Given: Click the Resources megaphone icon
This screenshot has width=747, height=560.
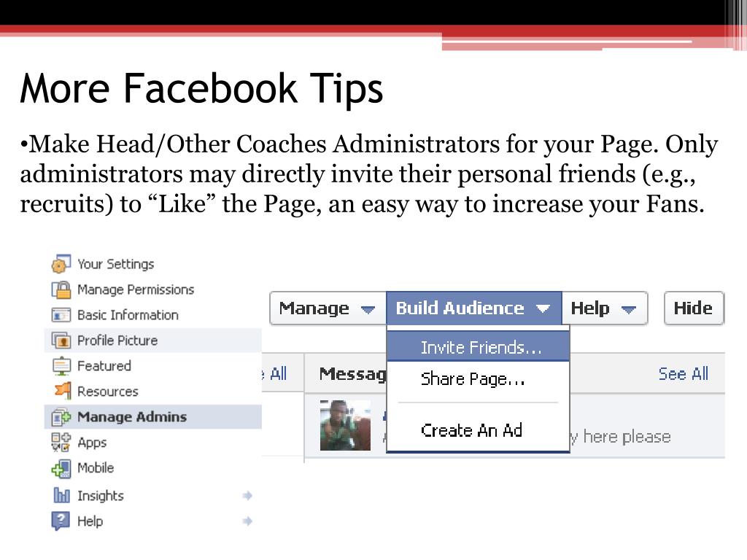Looking at the screenshot, I should point(62,391).
